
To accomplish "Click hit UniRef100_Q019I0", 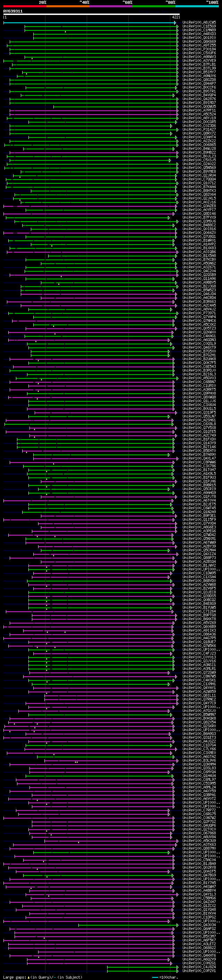I will tap(199, 38).
